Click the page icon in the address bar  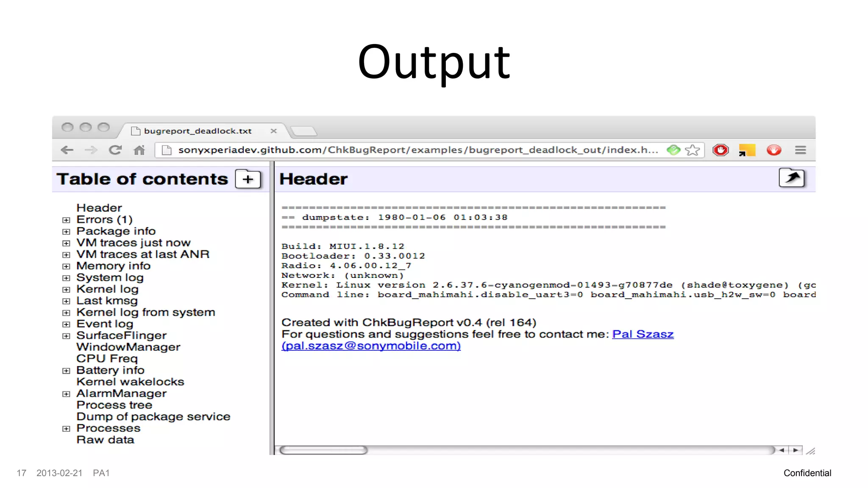pos(167,150)
